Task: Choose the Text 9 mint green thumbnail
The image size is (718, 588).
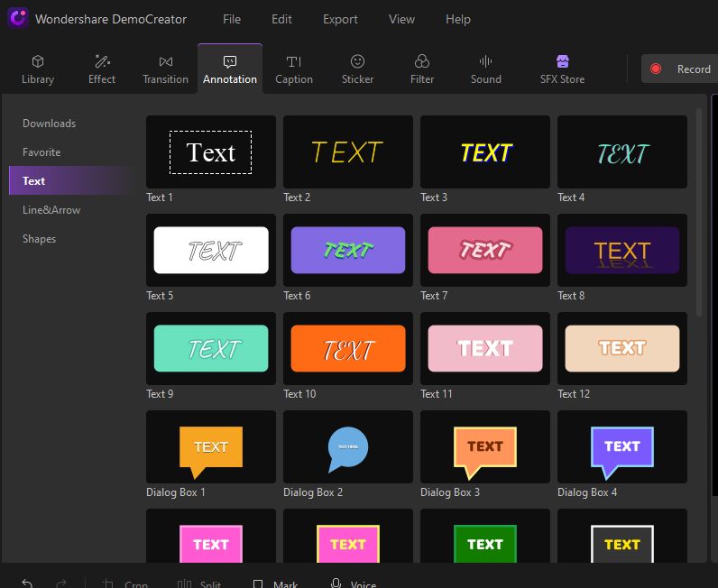Action: pyautogui.click(x=211, y=348)
